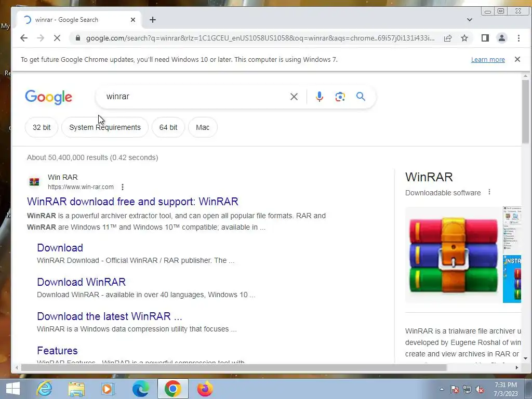Viewport: 532px width, 399px height.
Task: Go back with the browser back arrow
Action: click(x=24, y=38)
